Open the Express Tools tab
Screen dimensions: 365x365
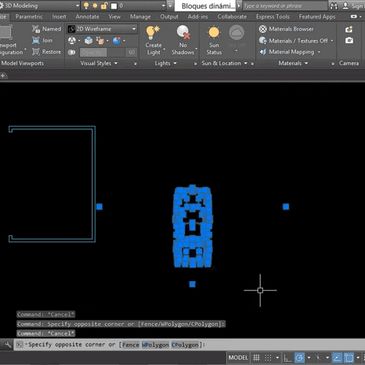273,17
